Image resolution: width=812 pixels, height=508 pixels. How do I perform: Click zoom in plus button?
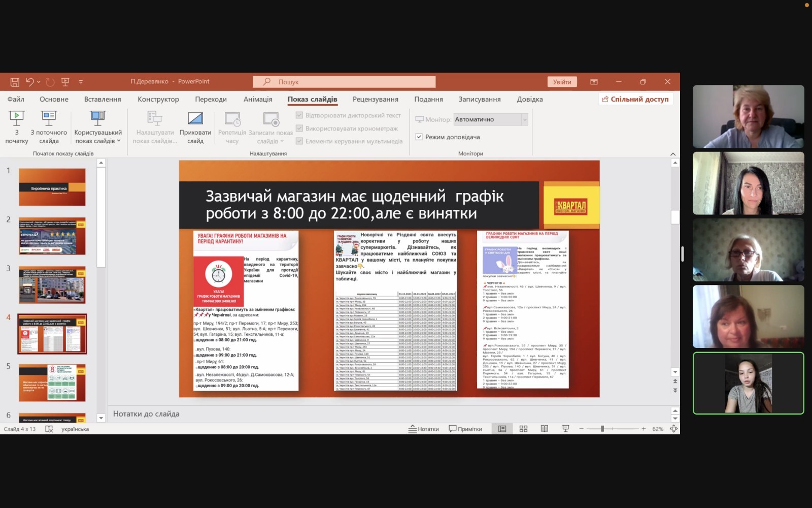point(644,429)
